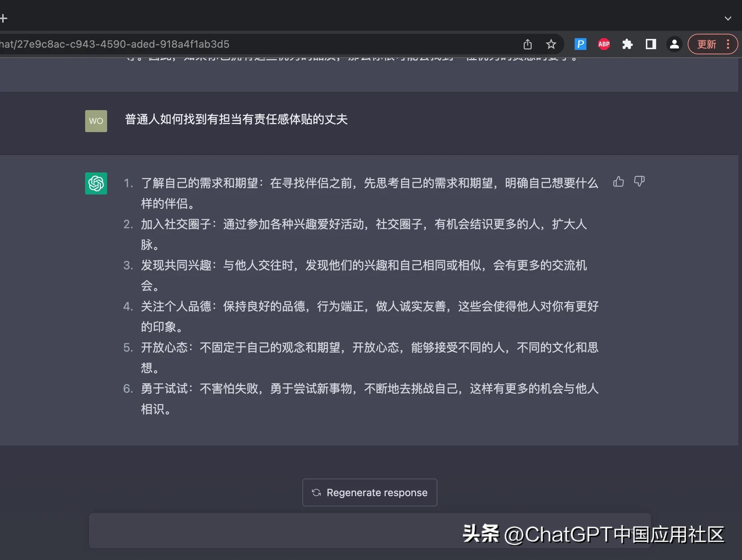Viewport: 742px width, 560px height.
Task: Click the browser profile avatar icon
Action: point(674,44)
